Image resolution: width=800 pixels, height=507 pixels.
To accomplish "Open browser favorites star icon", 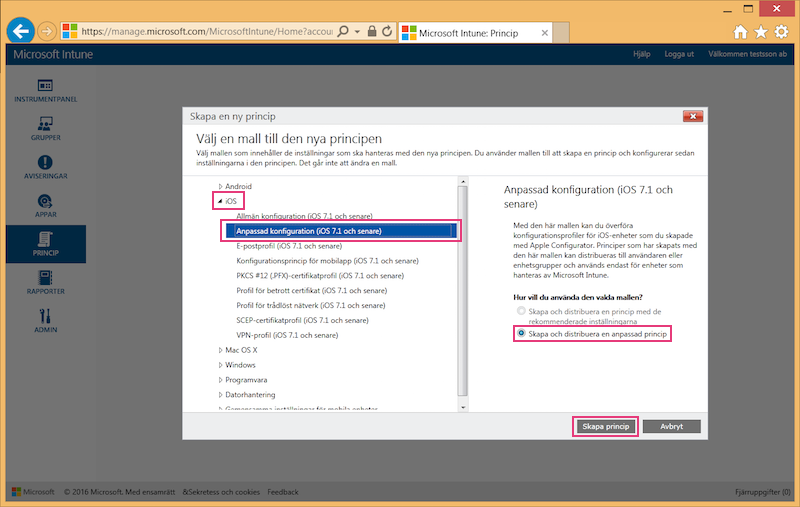I will tap(761, 32).
